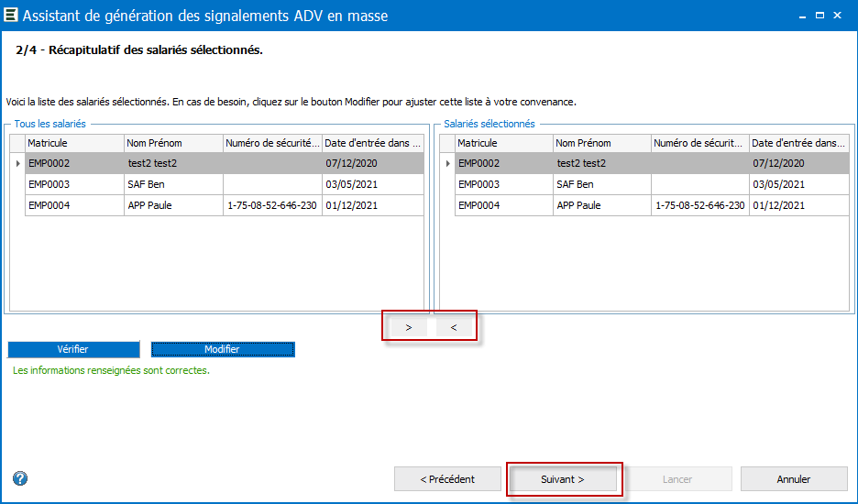Sort Salariés sélectionnés by Nom Prénom header
The image size is (858, 504).
602,143
